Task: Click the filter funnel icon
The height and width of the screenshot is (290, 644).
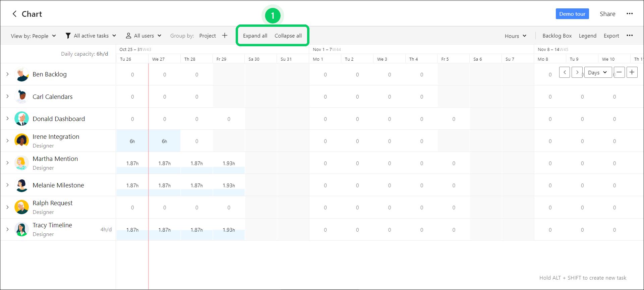Action: click(68, 36)
